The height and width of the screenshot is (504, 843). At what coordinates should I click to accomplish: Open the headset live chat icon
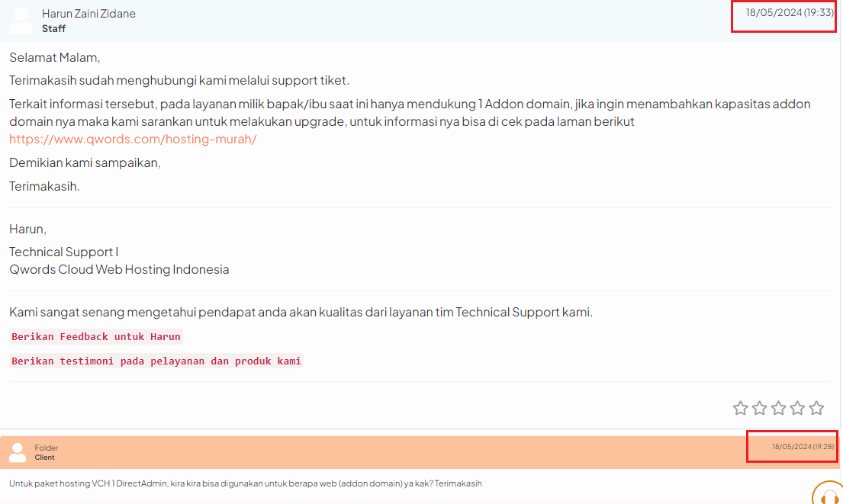tap(827, 494)
